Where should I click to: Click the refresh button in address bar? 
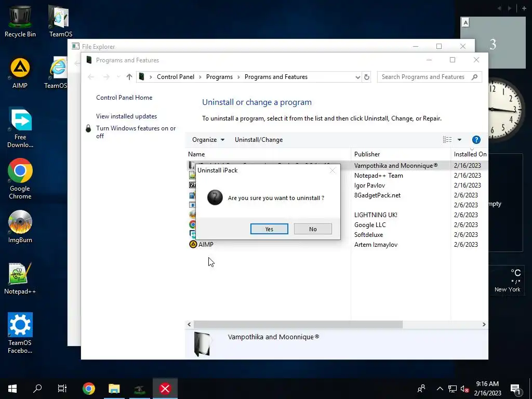(366, 77)
